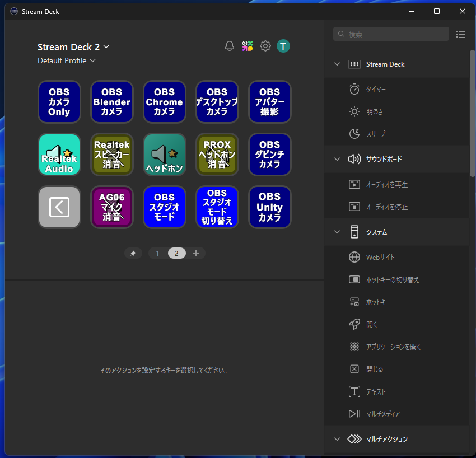Maximize the Stream Deck window
Image resolution: width=476 pixels, height=458 pixels.
click(x=437, y=12)
